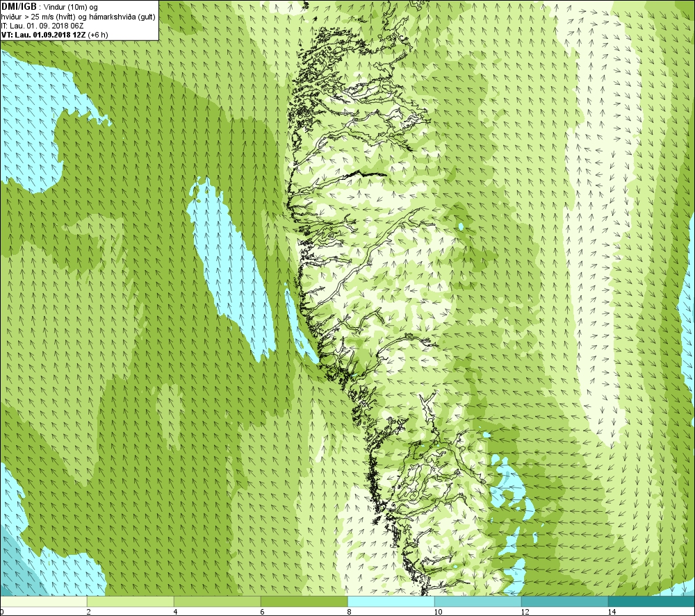The image size is (695, 616).
Task: Click the scale label '10'
Action: point(438,612)
